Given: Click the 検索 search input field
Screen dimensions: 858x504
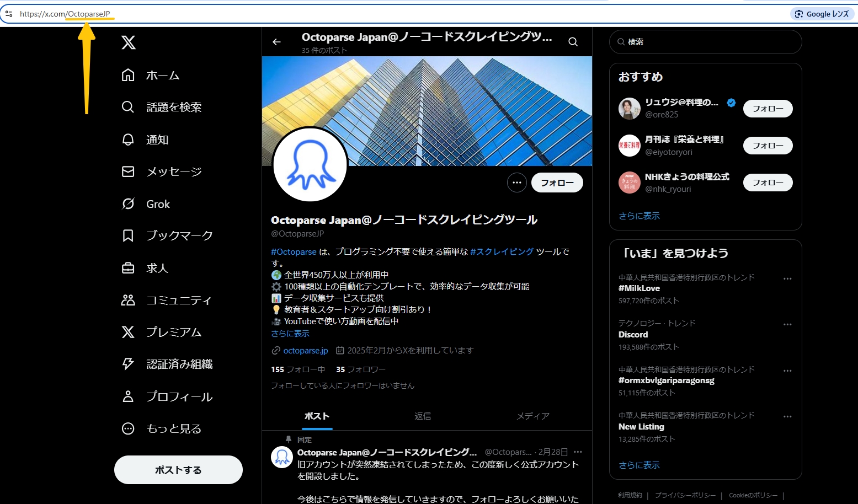Looking at the screenshot, I should click(705, 42).
